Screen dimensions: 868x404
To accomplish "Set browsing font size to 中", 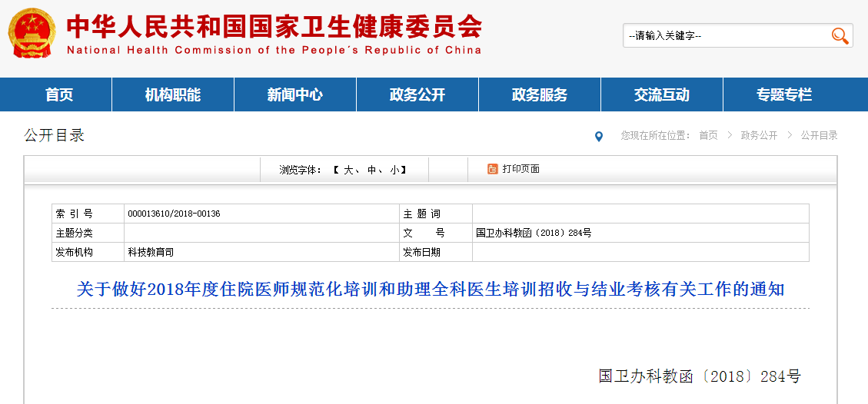I will (x=371, y=171).
